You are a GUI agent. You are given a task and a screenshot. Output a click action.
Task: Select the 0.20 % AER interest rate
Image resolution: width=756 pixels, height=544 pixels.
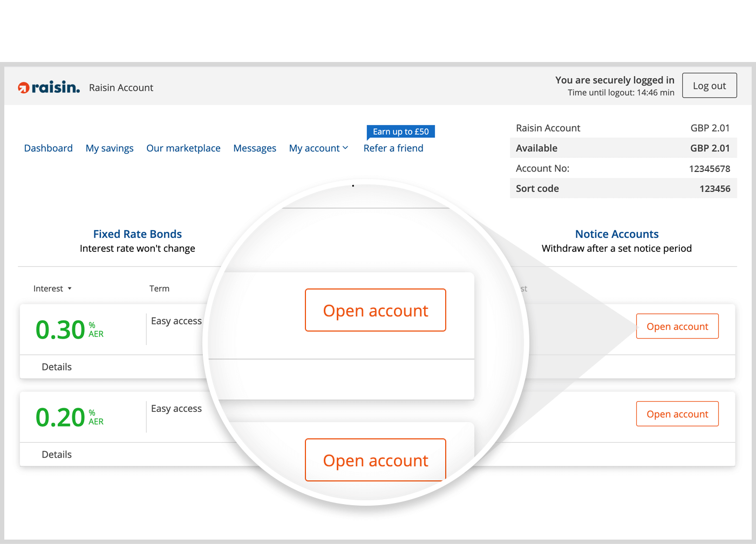point(69,417)
